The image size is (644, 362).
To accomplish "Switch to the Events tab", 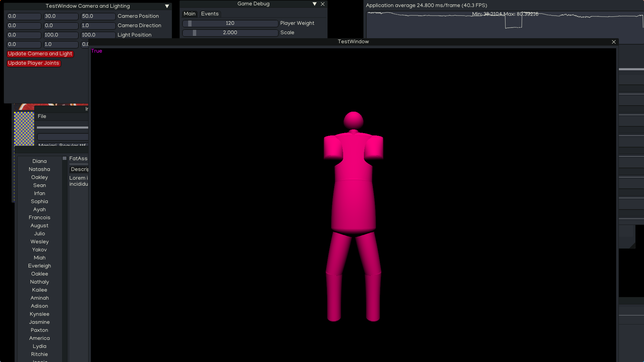I will click(210, 14).
